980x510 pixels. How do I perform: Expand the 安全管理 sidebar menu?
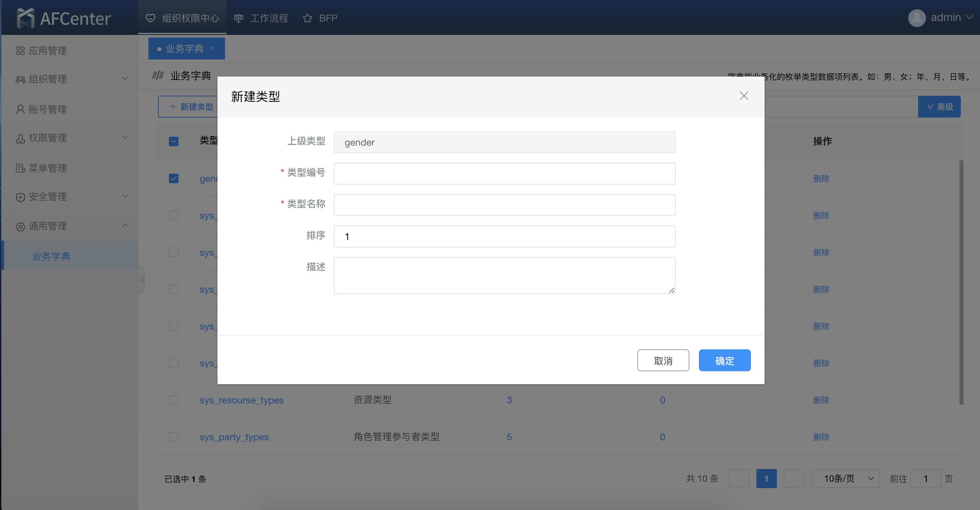click(125, 196)
